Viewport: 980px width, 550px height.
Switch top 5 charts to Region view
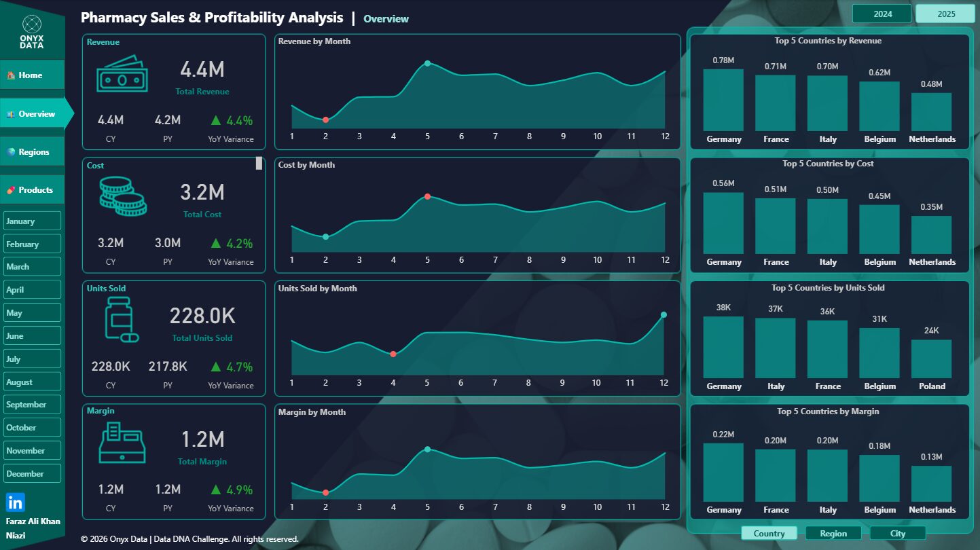[833, 534]
